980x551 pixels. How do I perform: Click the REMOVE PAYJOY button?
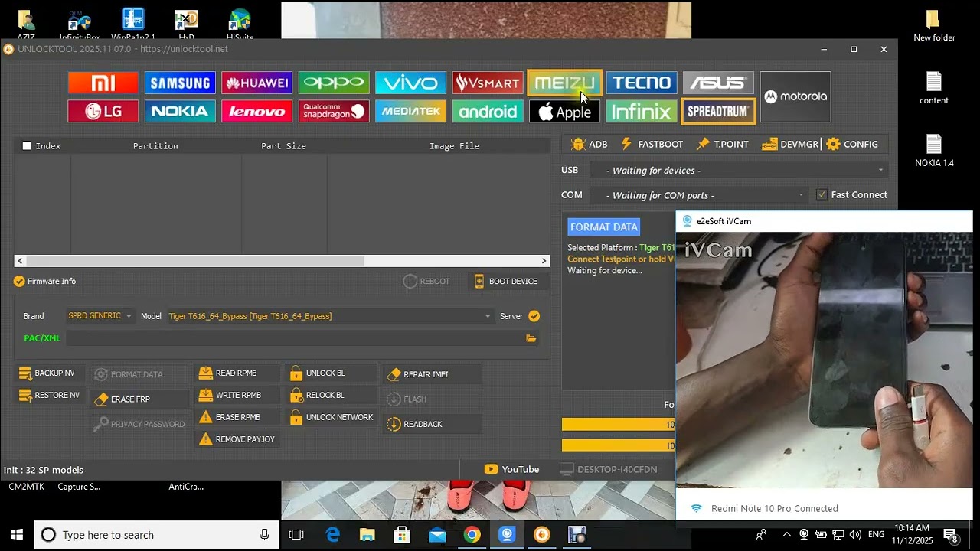[237, 439]
